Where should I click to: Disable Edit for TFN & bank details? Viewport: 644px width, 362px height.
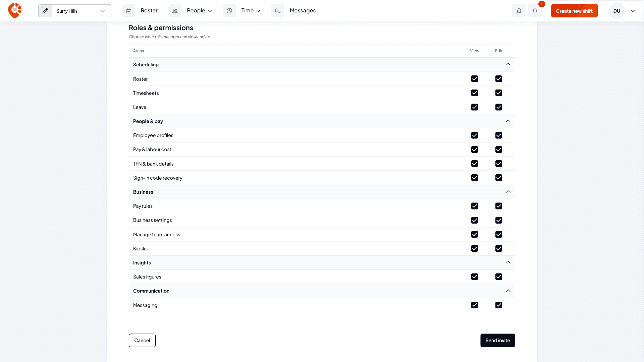point(499,164)
